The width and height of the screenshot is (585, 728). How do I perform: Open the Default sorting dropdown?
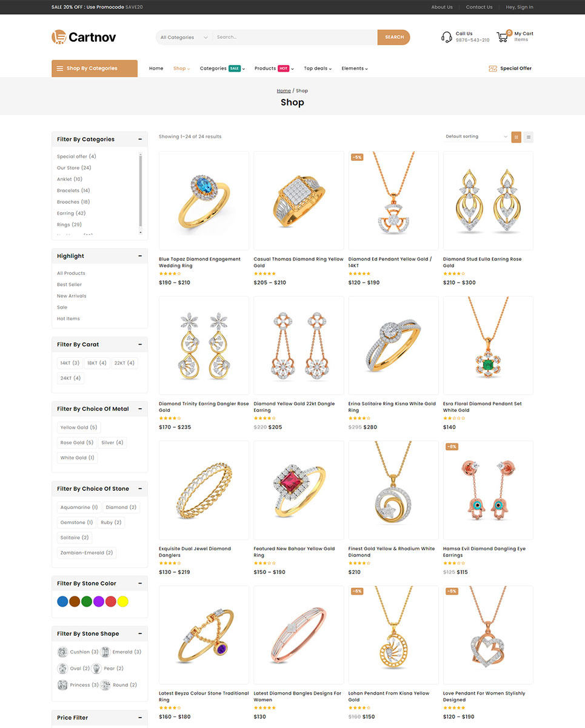tap(476, 137)
